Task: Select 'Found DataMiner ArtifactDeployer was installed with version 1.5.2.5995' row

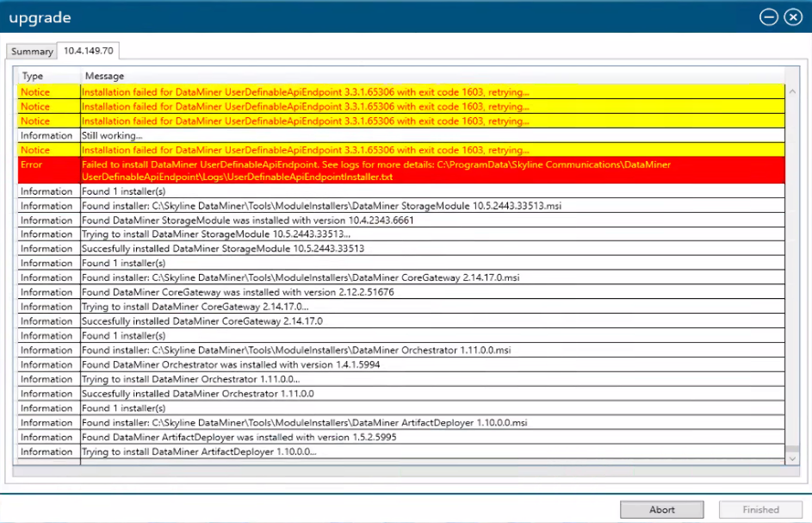Action: 401,437
